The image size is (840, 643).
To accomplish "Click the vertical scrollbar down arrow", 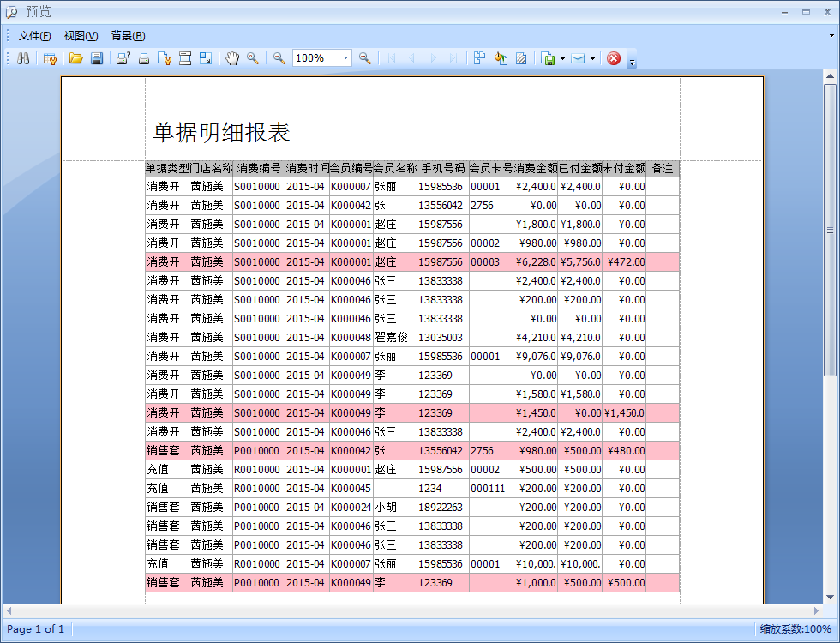I will tap(830, 597).
